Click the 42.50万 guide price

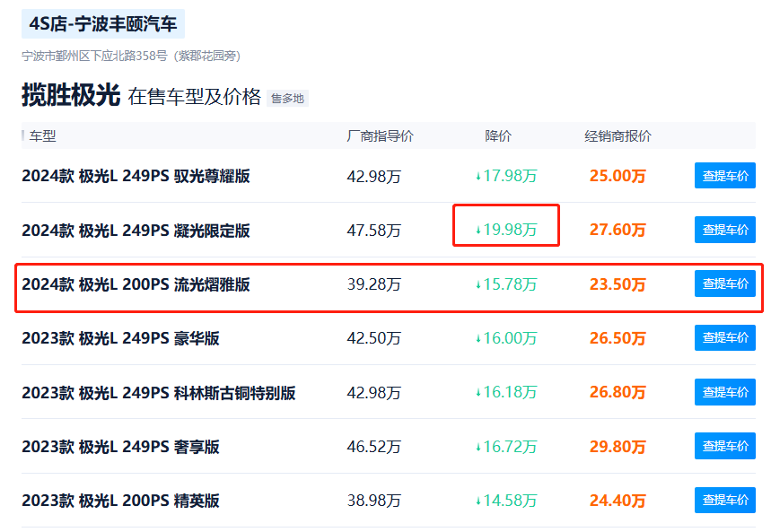point(374,338)
